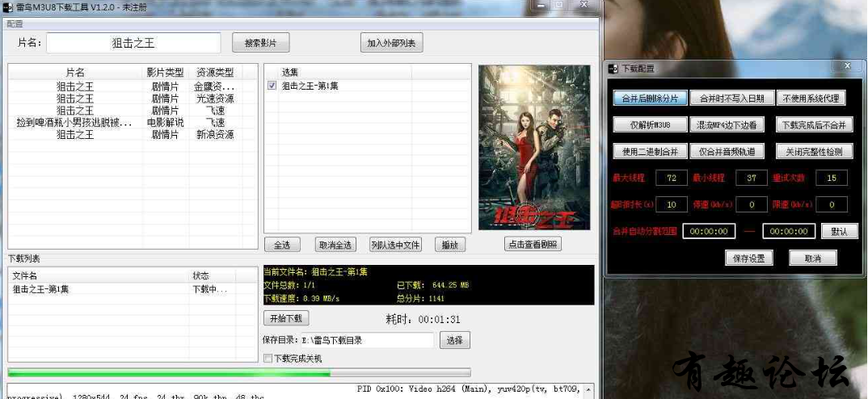Switch to the 配置 tab
This screenshot has height=399, width=868.
tap(15, 24)
